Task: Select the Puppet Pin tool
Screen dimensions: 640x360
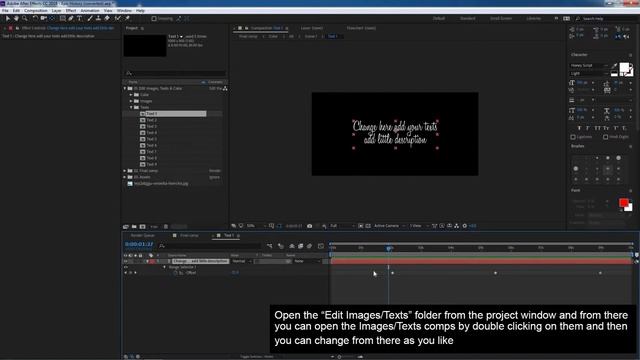Action: (x=127, y=18)
